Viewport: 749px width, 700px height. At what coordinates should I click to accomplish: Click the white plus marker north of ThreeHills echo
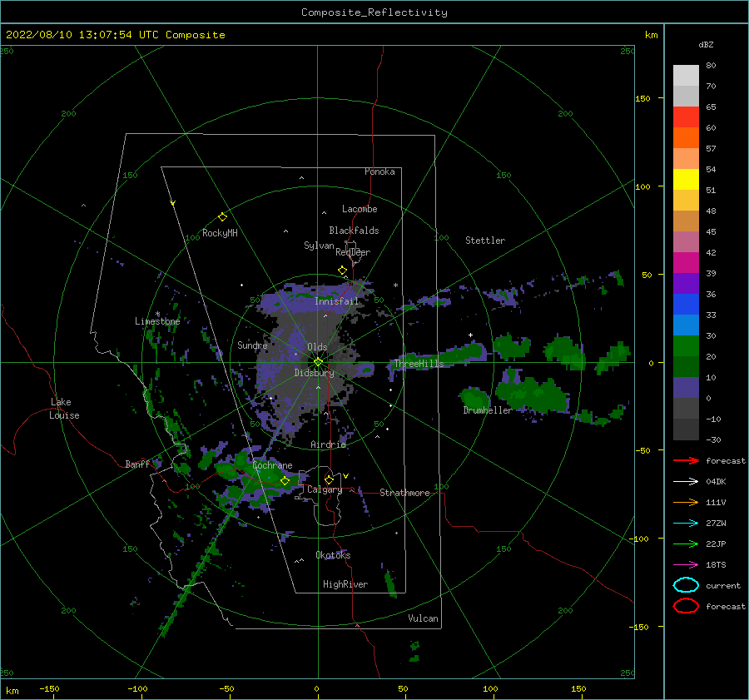pyautogui.click(x=470, y=335)
